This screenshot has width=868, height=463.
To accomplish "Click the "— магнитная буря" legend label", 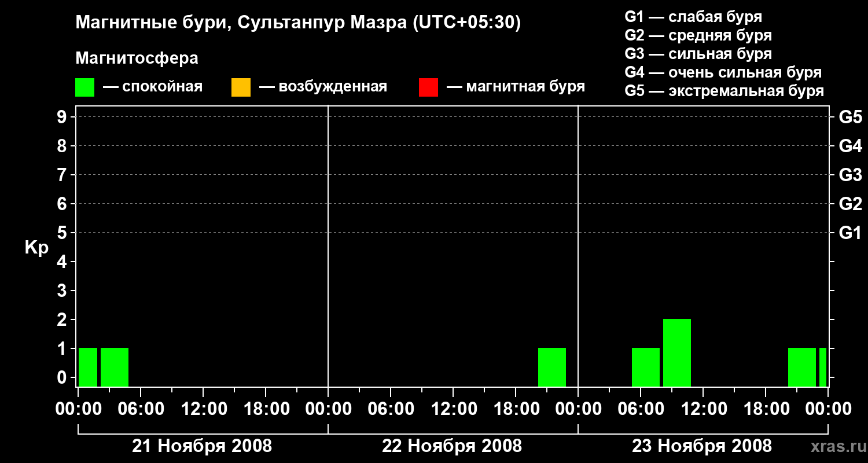I will (x=516, y=87).
